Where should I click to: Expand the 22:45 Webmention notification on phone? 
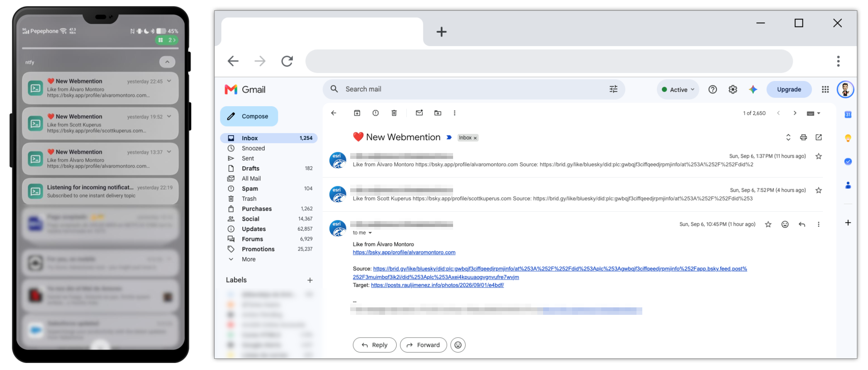[x=169, y=81]
